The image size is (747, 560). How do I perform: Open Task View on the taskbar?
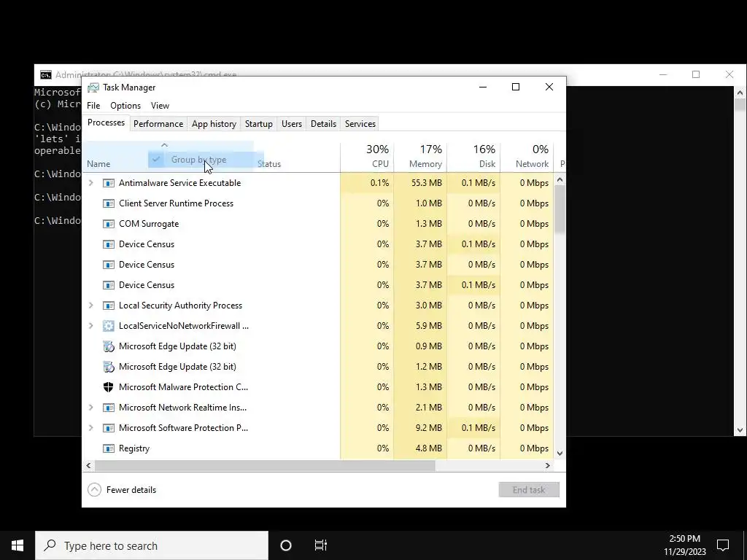[x=321, y=545]
